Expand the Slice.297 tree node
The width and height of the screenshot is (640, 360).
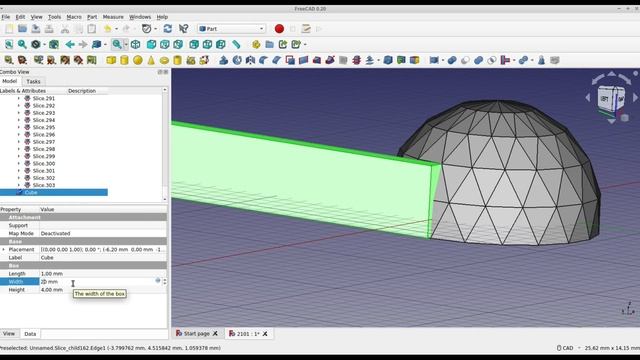pos(18,142)
